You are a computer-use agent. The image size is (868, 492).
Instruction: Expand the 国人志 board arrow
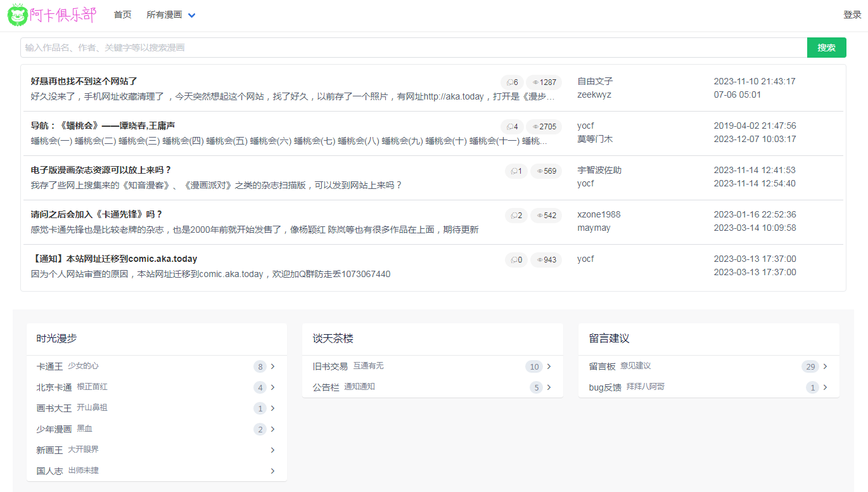[x=272, y=471]
